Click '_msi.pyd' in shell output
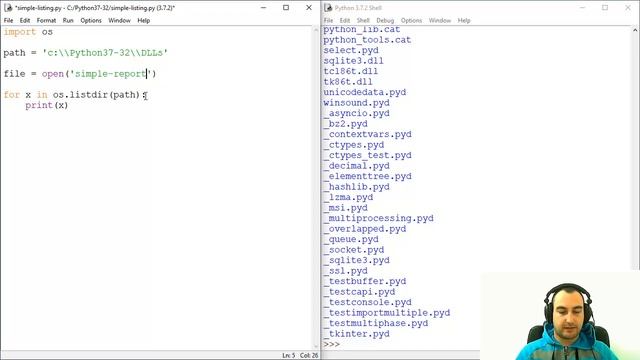Screen dimensions: 640x360 click(345, 208)
